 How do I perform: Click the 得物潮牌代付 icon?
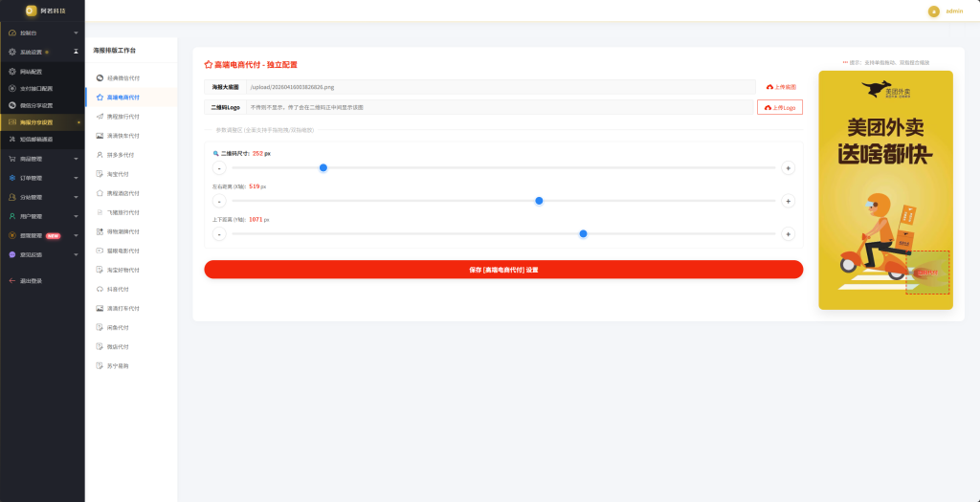[100, 231]
